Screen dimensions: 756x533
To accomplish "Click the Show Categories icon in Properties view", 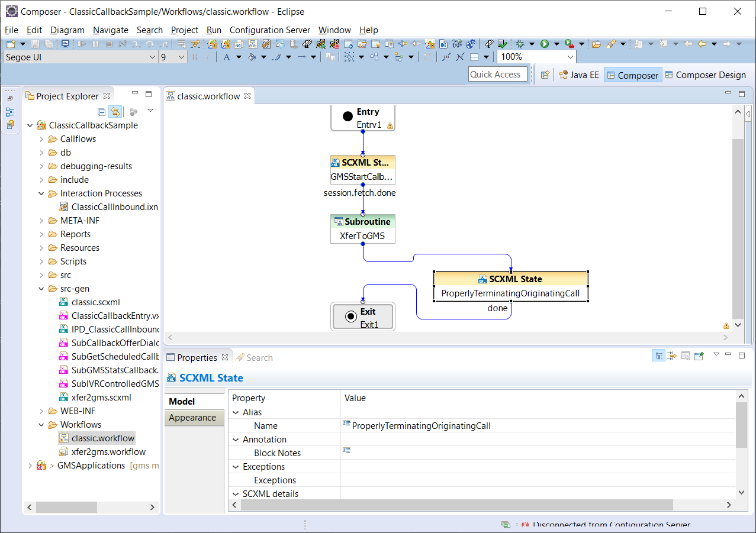I will [658, 356].
